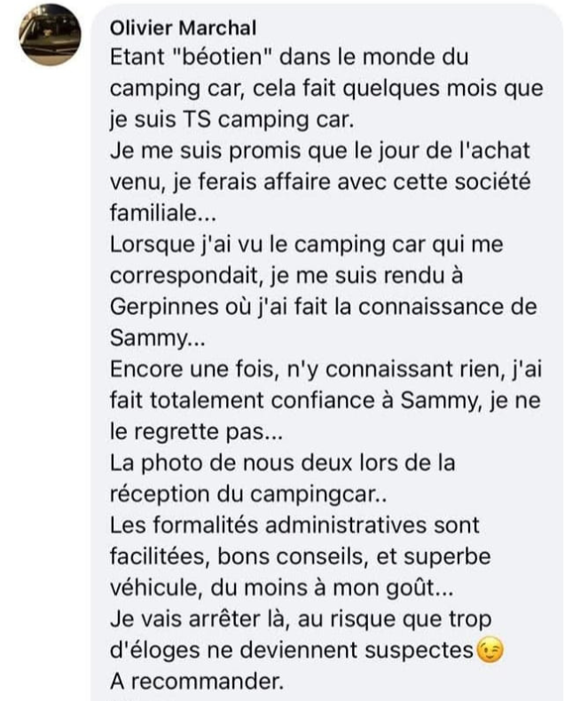
Task: Click the words "fait totalement confiance"
Action: click(x=231, y=399)
